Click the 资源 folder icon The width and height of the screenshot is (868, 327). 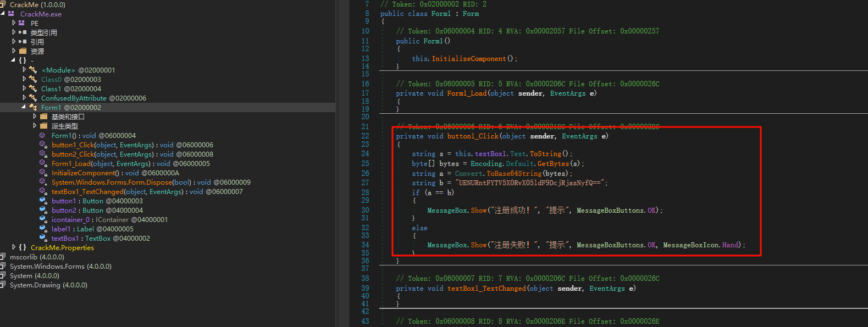coord(23,51)
